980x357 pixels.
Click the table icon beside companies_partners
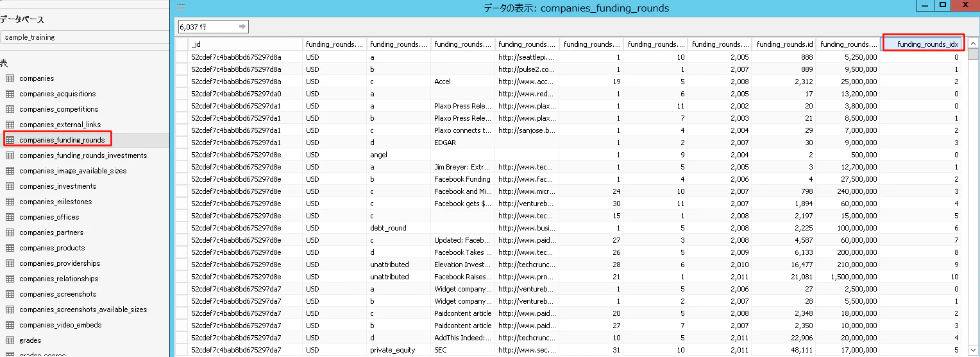10,232
